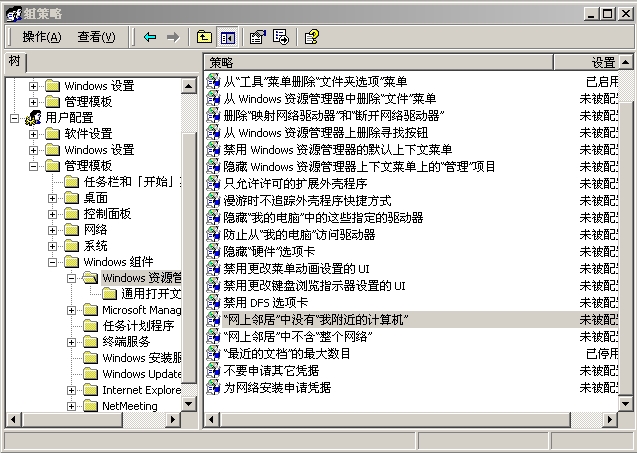The width and height of the screenshot is (637, 453).
Task: Select policy 隐藏"我的电脑"中的这些指定的驱动器
Action: [x=323, y=217]
